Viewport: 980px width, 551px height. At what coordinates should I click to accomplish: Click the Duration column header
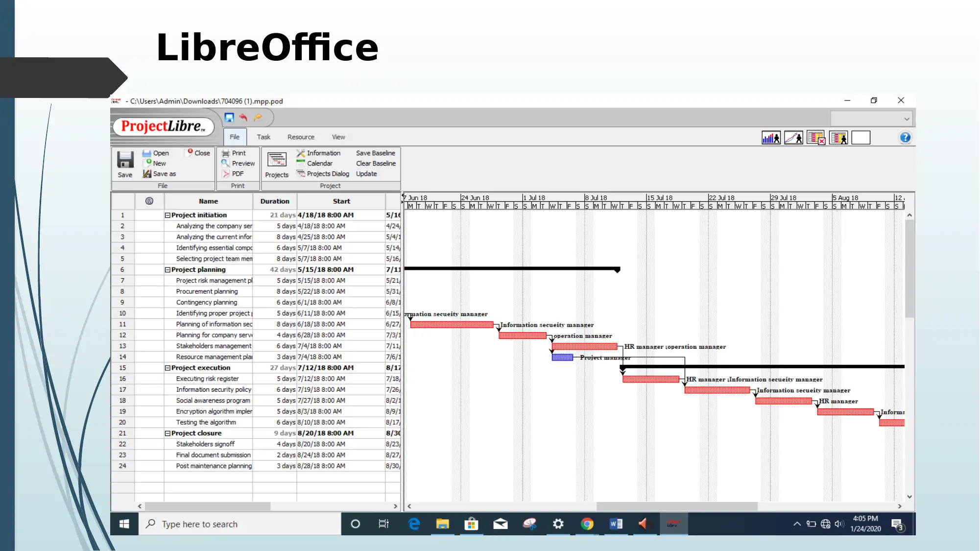[x=275, y=201]
